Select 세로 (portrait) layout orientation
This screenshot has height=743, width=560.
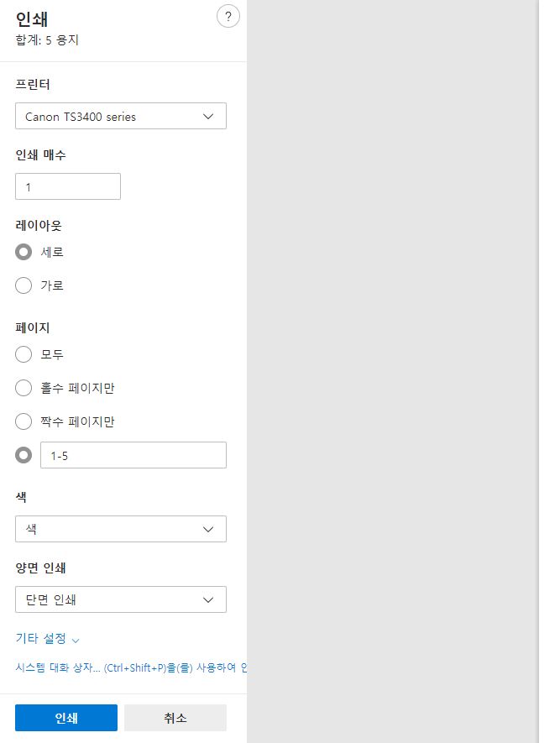coord(24,252)
